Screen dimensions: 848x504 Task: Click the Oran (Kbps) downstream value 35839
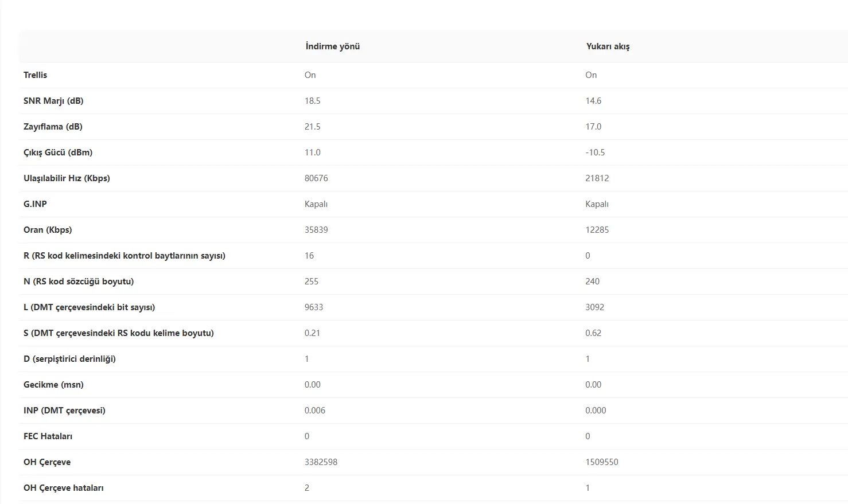click(x=316, y=230)
